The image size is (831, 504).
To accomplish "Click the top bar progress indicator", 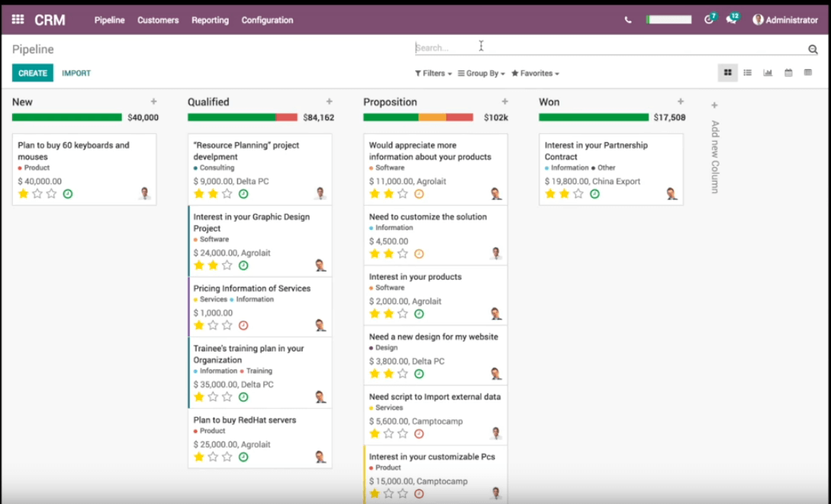I will (x=668, y=20).
